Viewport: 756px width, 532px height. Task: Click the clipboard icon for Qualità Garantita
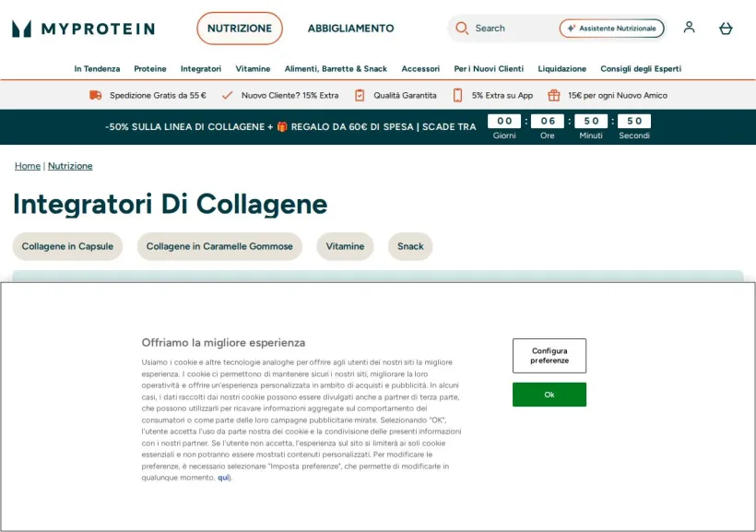coord(360,96)
